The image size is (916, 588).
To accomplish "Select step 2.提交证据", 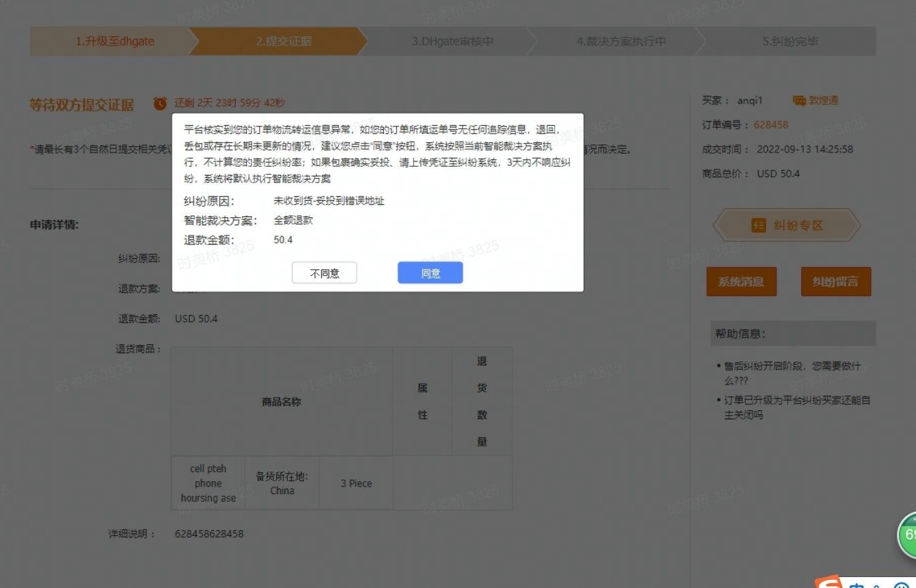I will [284, 41].
